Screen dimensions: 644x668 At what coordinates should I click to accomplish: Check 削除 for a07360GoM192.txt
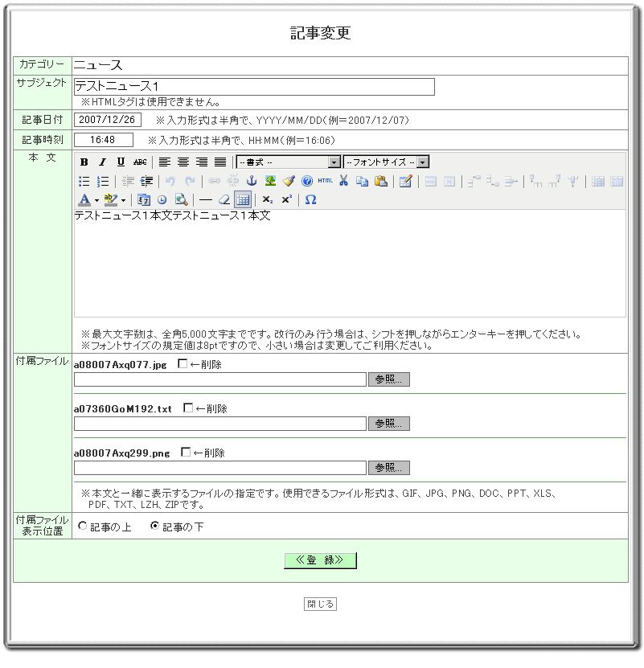pos(188,408)
